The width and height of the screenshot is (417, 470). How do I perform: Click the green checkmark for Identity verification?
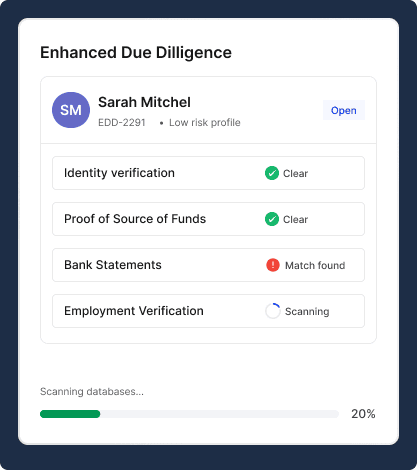click(272, 173)
